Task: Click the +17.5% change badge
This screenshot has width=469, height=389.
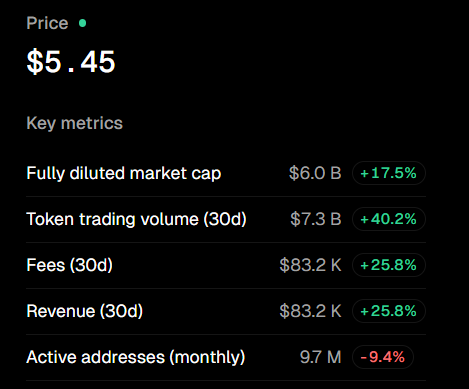Action: (x=389, y=173)
